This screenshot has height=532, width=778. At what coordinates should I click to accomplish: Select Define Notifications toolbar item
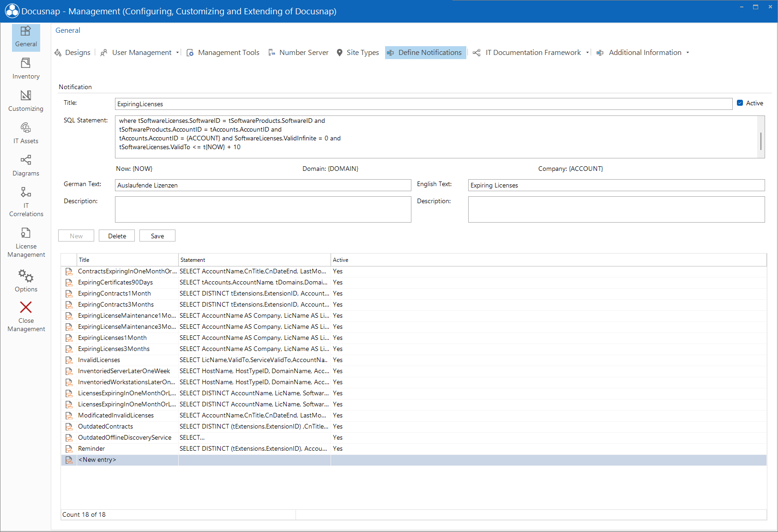[425, 53]
